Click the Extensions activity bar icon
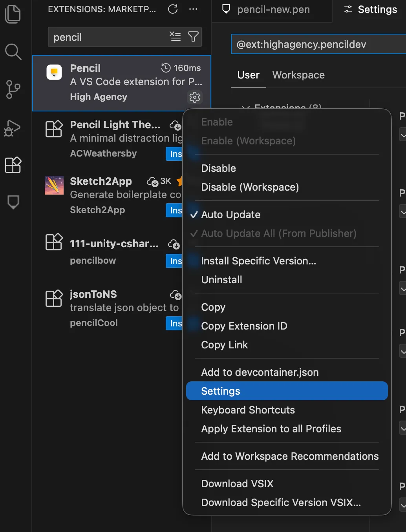 (x=13, y=165)
